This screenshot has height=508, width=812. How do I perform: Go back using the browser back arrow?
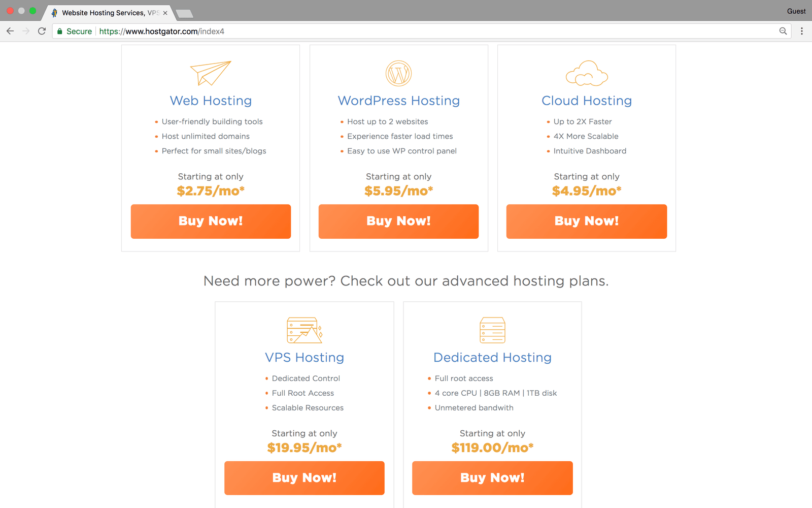pyautogui.click(x=10, y=31)
